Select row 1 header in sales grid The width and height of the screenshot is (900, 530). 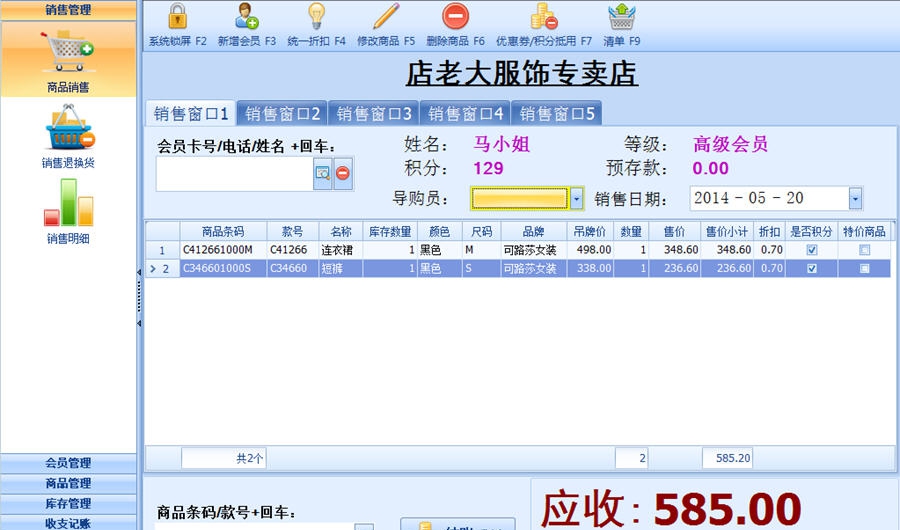(162, 250)
